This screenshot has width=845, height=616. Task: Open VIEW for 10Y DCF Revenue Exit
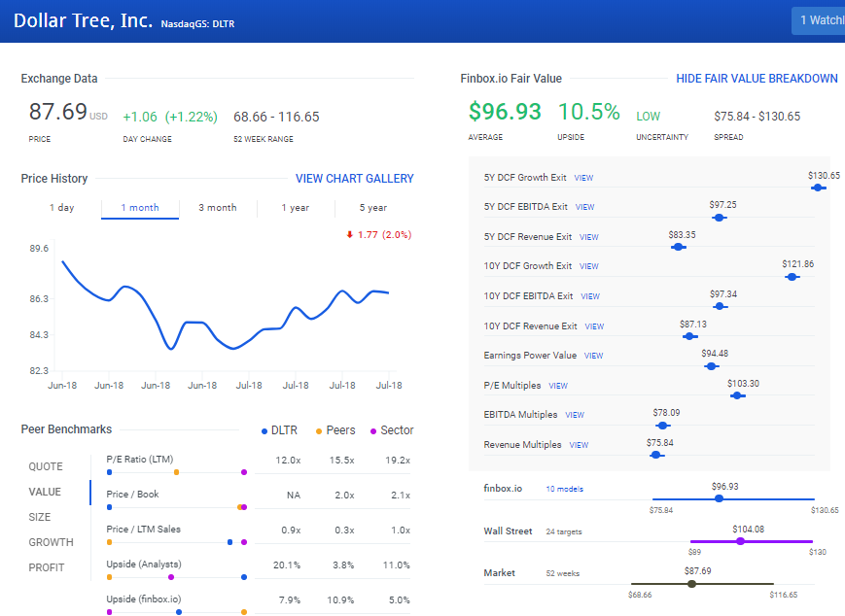(594, 326)
